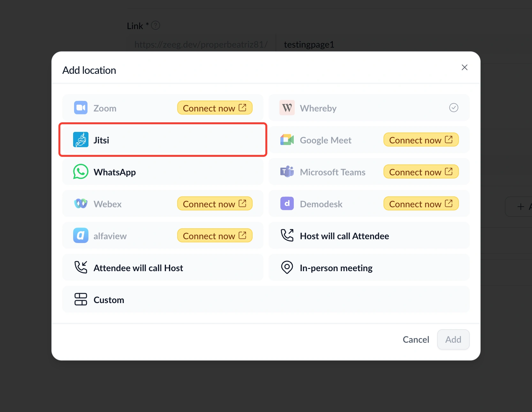Click the Zoom label text

pos(105,108)
